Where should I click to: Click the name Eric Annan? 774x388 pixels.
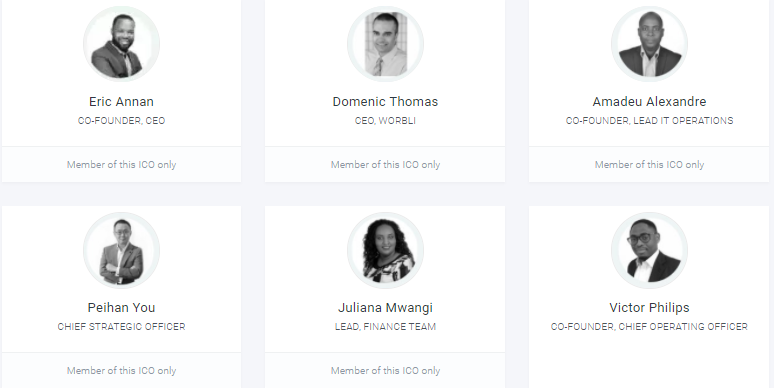click(x=121, y=102)
